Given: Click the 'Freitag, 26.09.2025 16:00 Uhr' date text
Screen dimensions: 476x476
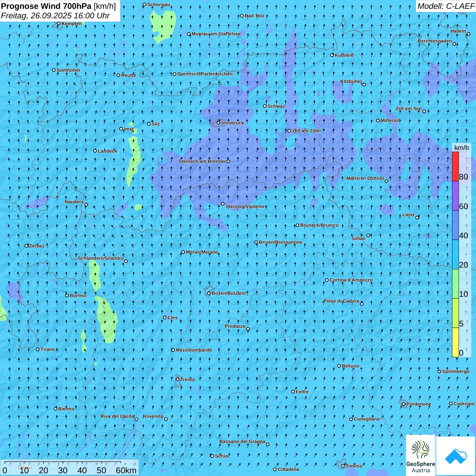Looking at the screenshot, I should pos(55,16).
